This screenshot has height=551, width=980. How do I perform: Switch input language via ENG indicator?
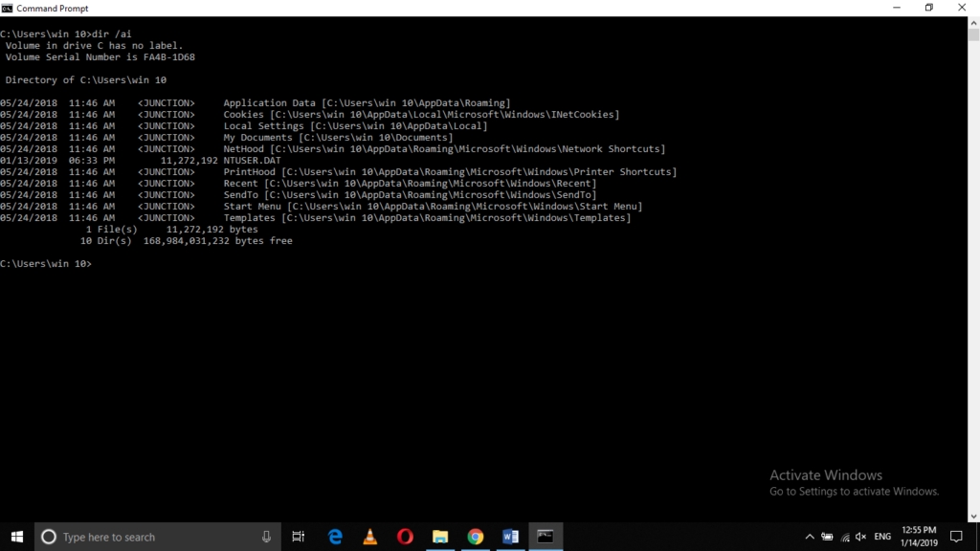(882, 537)
